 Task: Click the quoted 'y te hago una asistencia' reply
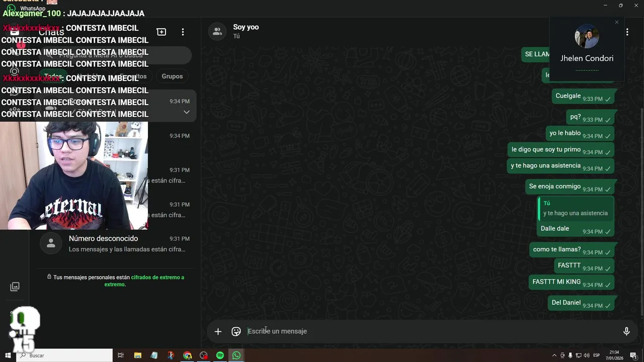coord(576,208)
